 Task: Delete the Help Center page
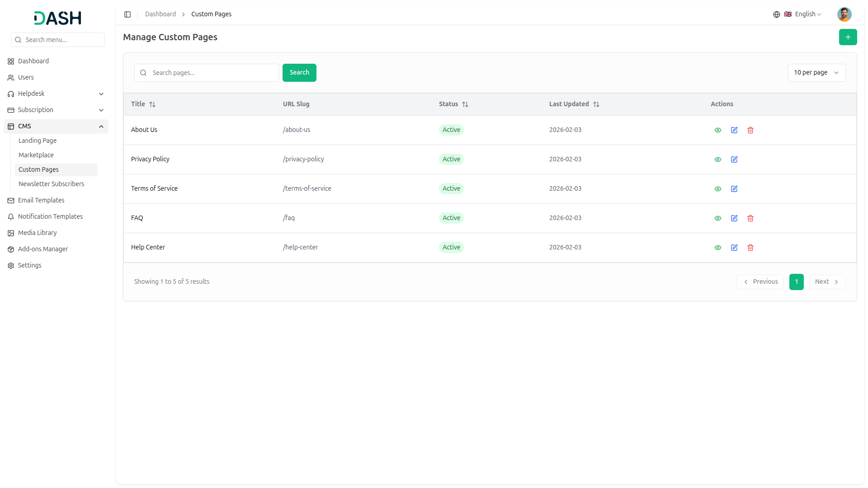pos(750,248)
